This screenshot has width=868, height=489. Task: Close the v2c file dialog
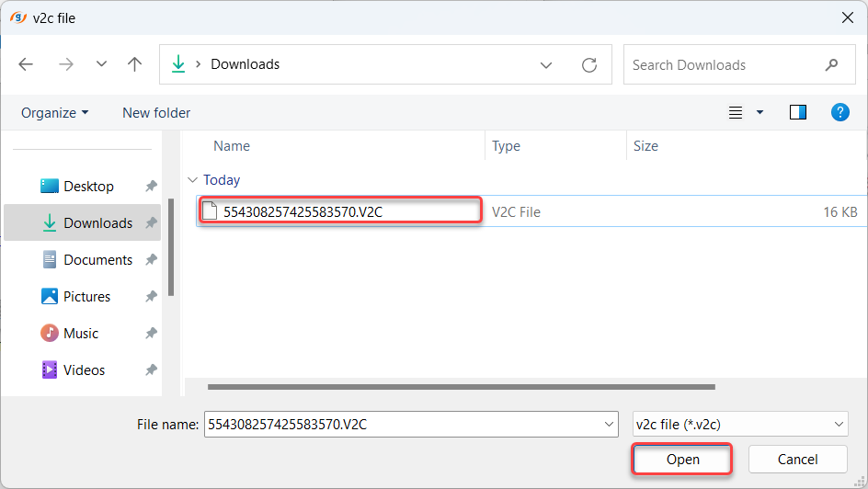pos(848,17)
